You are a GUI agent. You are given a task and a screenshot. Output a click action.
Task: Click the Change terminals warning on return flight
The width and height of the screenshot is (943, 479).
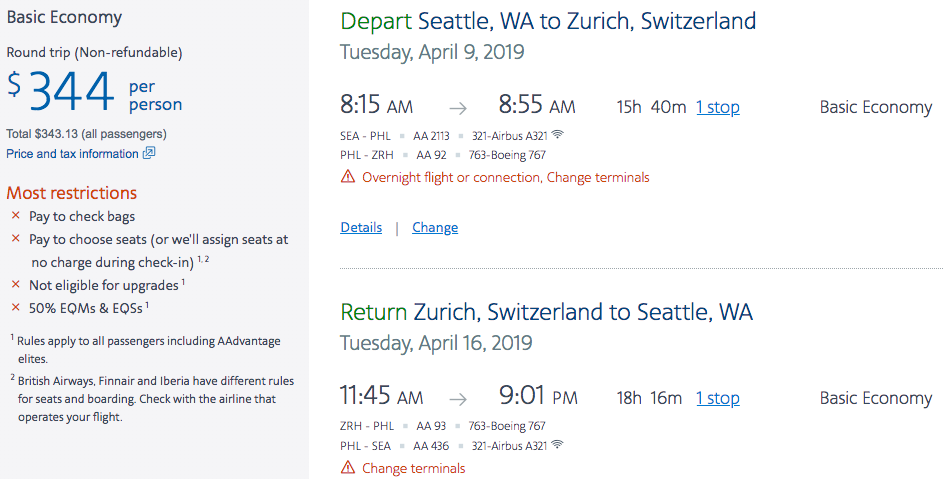[413, 468]
